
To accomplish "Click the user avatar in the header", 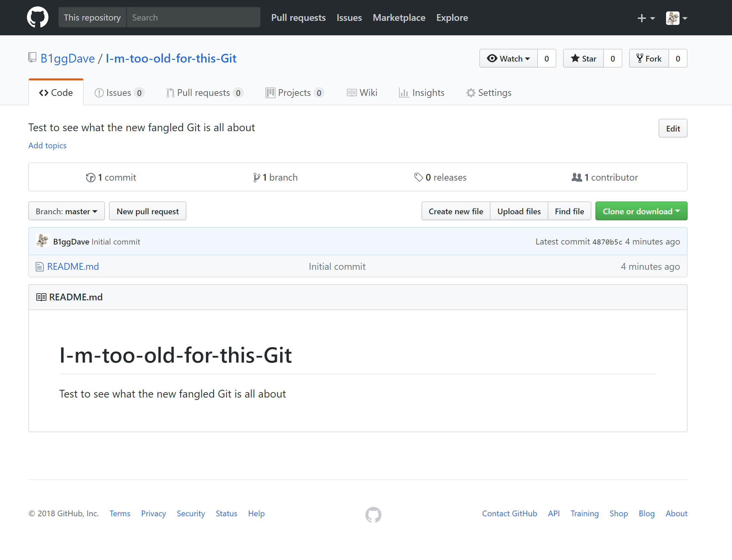I will click(x=673, y=18).
